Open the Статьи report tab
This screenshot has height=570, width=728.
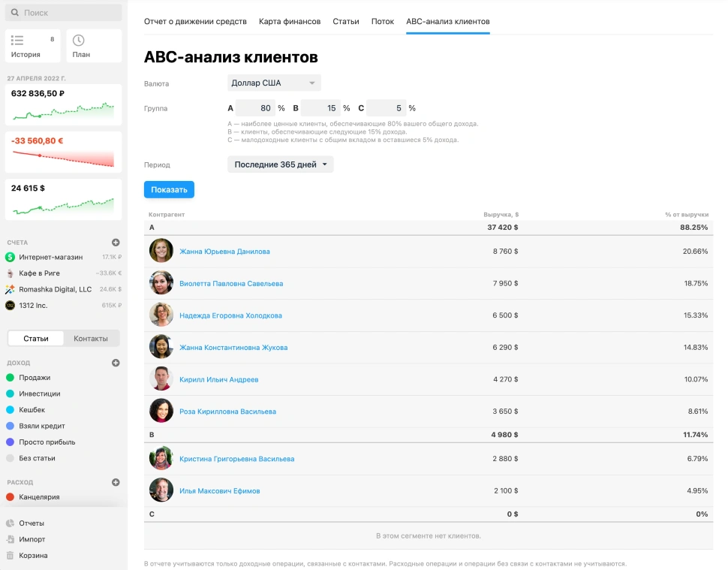coord(346,21)
